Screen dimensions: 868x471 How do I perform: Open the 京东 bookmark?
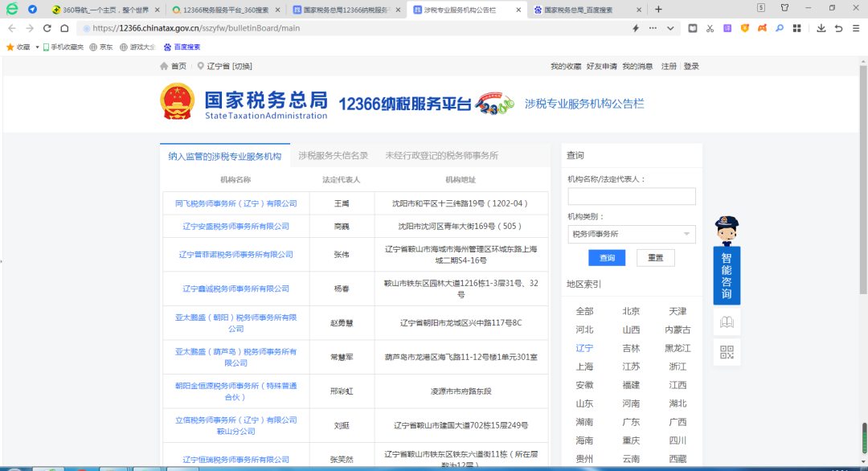click(101, 47)
